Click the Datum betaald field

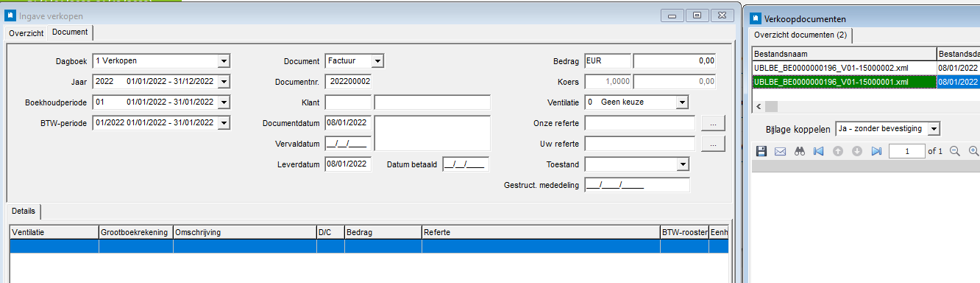[x=466, y=164]
